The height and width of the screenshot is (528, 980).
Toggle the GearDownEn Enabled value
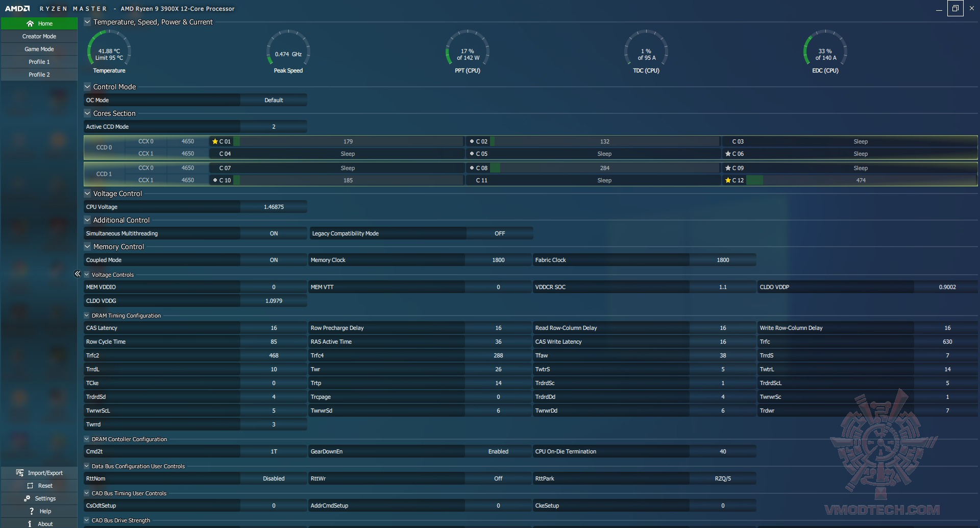click(x=498, y=451)
